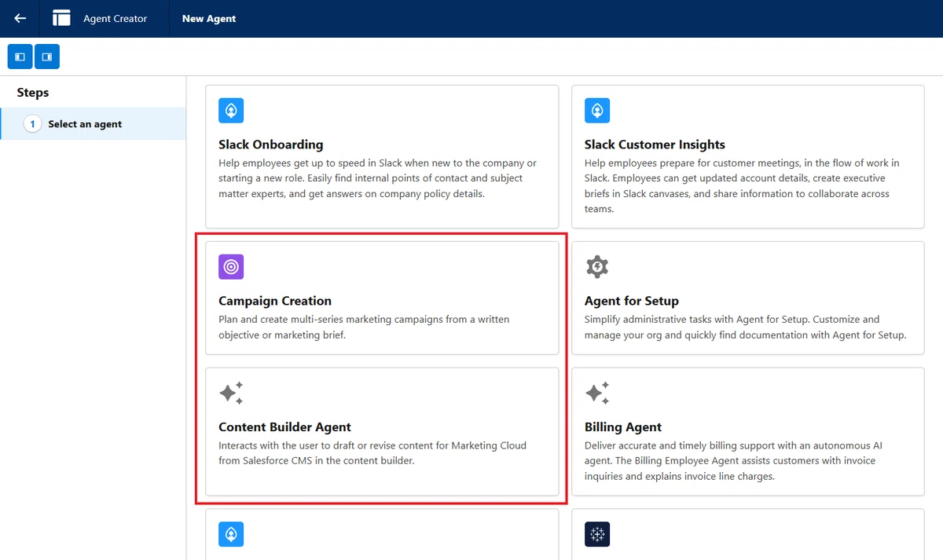Click the 'New Agent' header title

point(209,19)
